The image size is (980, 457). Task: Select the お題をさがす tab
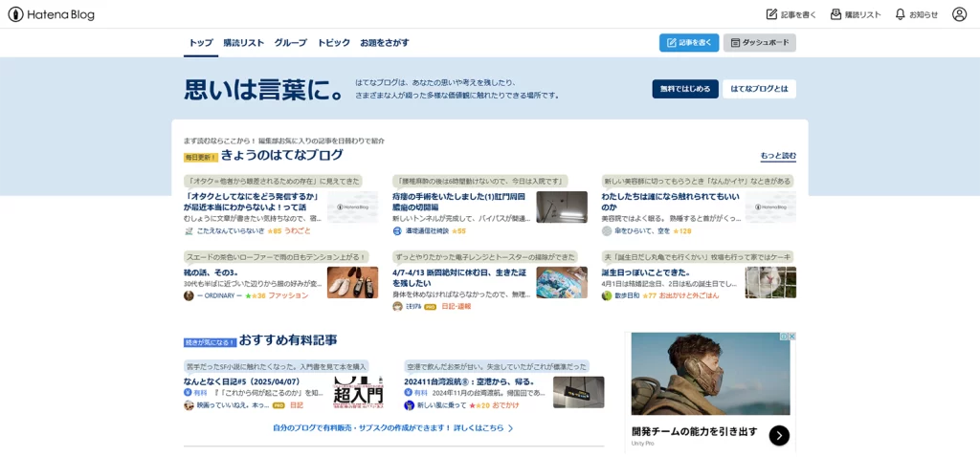point(384,43)
